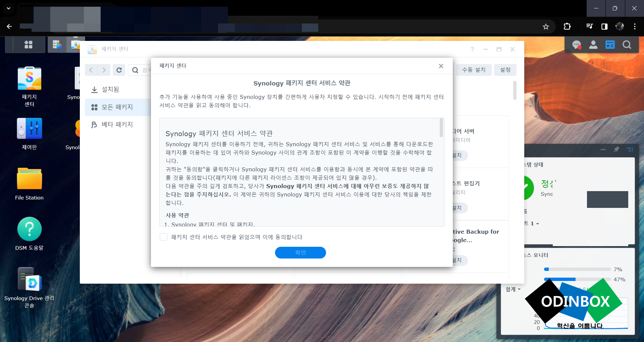Click the Synology 패키지 센터 서비스 약관 title
The height and width of the screenshot is (342, 644).
pos(302,83)
